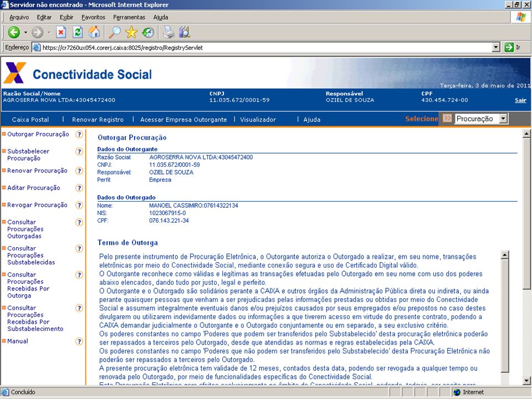Click the Ir go arrow button
The image size is (532, 399).
coord(509,47)
